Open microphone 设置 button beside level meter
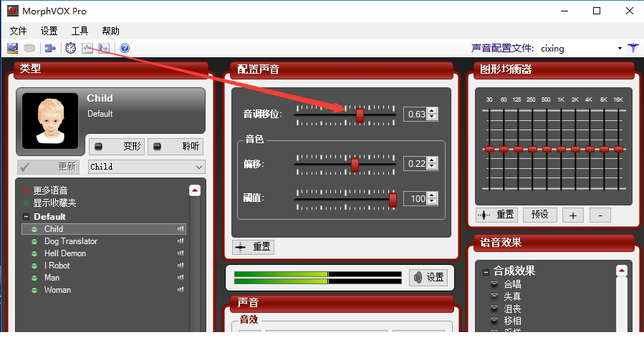Image resolution: width=644 pixels, height=345 pixels. (x=428, y=277)
